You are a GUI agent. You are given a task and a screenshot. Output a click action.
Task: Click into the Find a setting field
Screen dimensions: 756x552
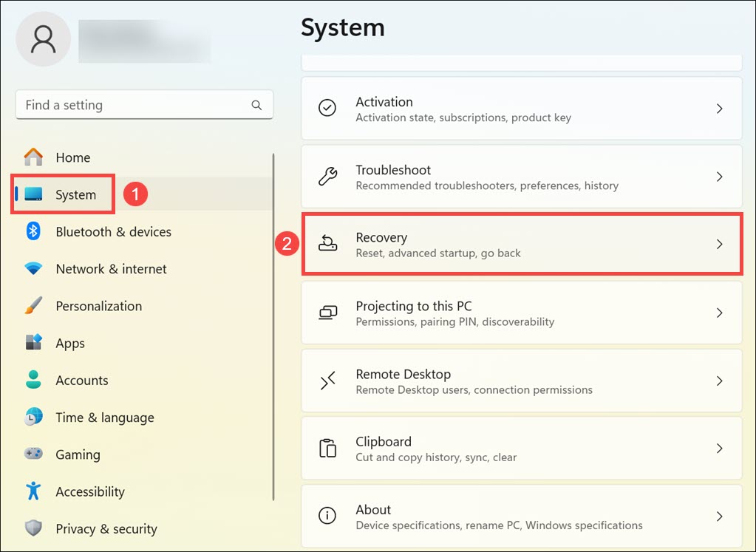point(133,105)
